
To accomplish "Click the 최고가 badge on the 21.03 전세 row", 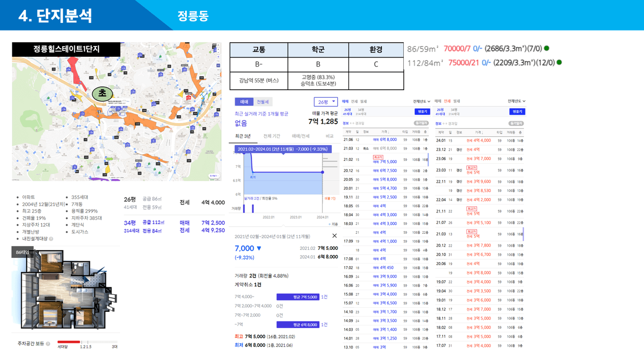I will click(472, 232).
